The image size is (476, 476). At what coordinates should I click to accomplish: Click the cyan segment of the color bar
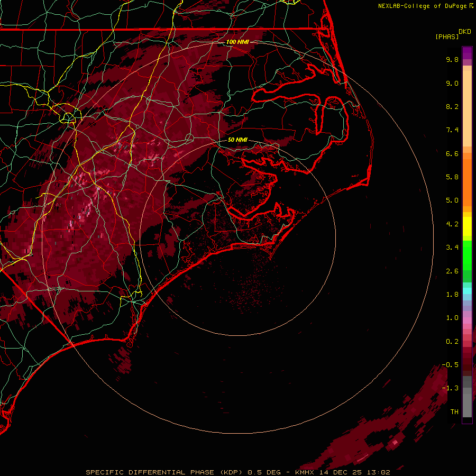pos(467,291)
